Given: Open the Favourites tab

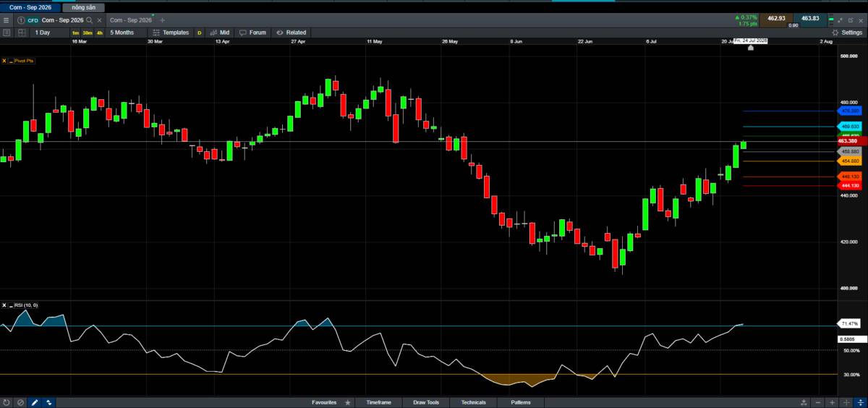Looking at the screenshot, I should pos(324,402).
